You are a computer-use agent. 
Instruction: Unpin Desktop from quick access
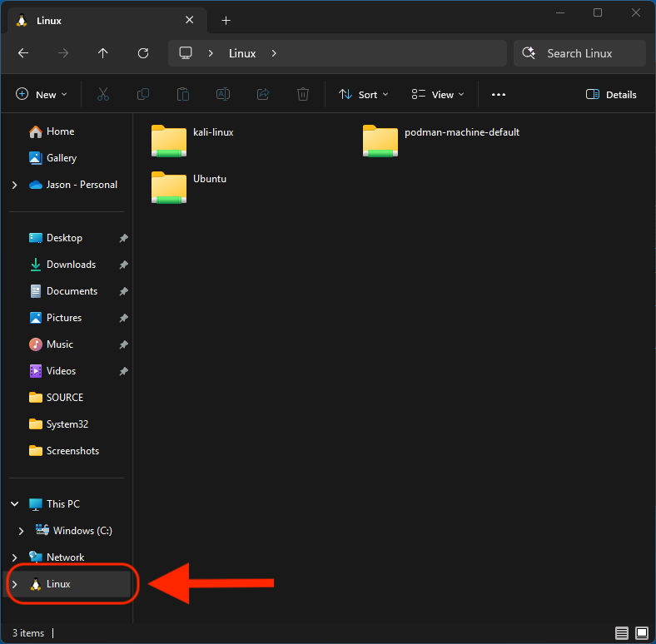coord(123,238)
